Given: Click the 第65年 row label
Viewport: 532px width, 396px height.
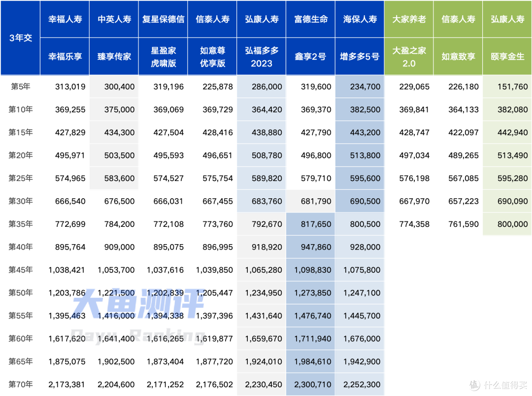Looking at the screenshot, I should click(x=21, y=361).
